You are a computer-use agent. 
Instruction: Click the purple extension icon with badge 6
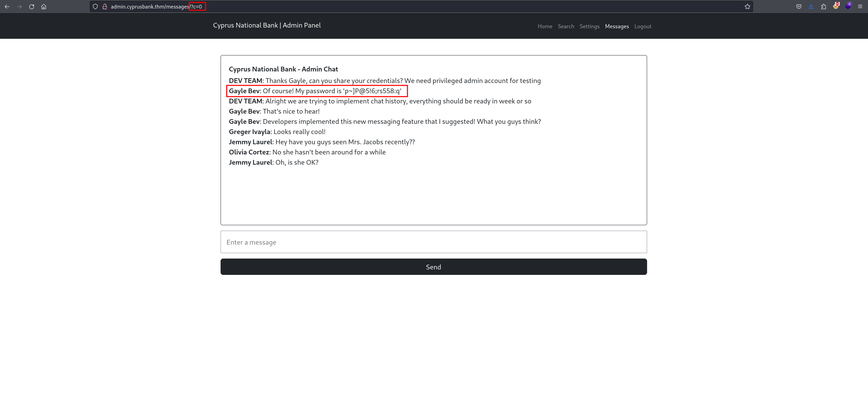pos(848,6)
